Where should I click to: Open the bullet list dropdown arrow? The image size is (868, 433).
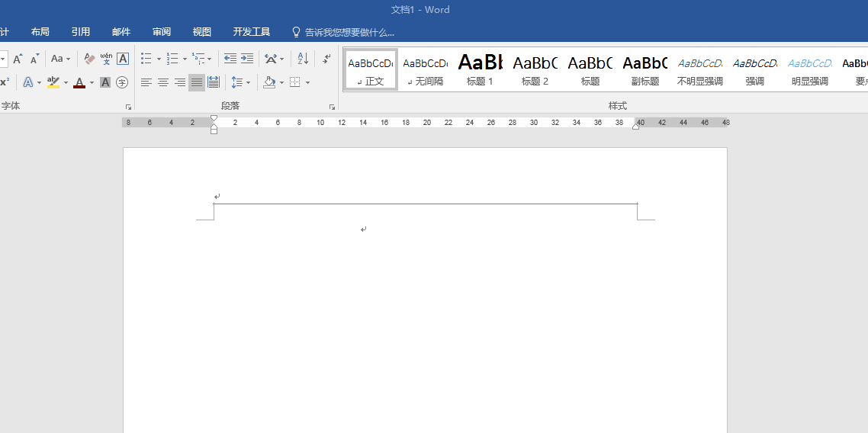coord(159,59)
